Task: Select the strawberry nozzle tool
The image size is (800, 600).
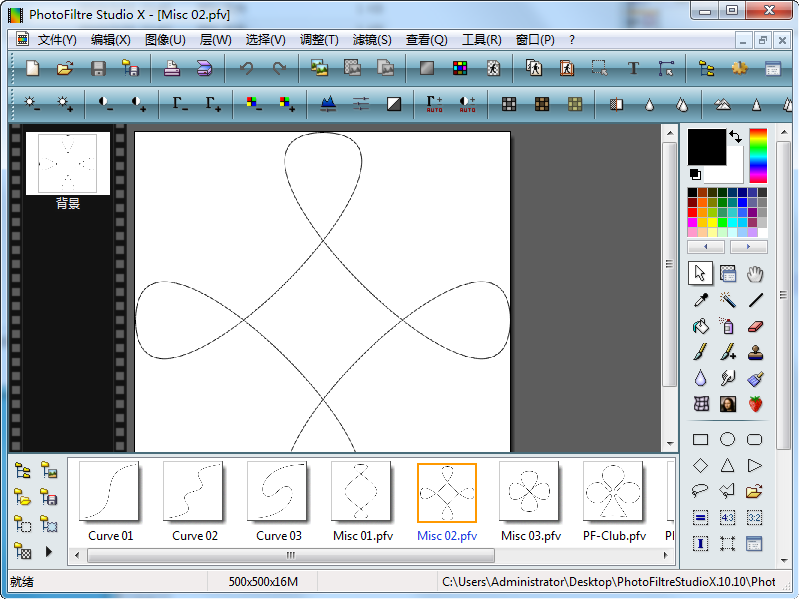Action: click(x=755, y=404)
